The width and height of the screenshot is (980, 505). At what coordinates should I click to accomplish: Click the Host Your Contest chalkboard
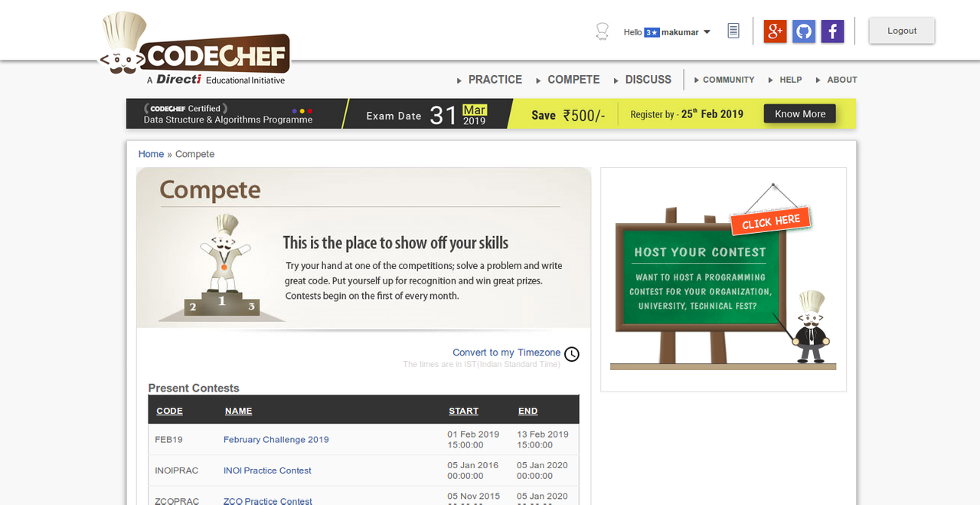(x=700, y=277)
